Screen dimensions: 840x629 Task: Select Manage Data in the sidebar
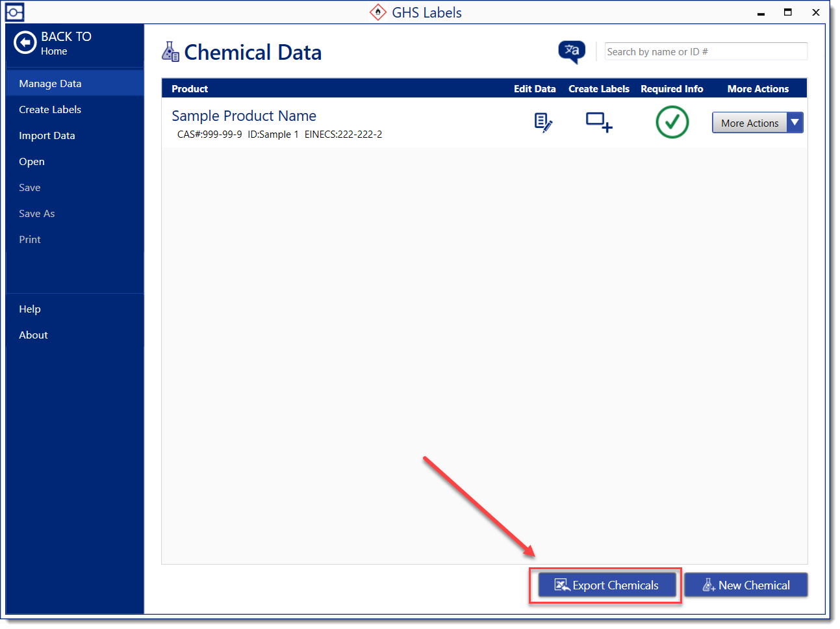tap(50, 84)
